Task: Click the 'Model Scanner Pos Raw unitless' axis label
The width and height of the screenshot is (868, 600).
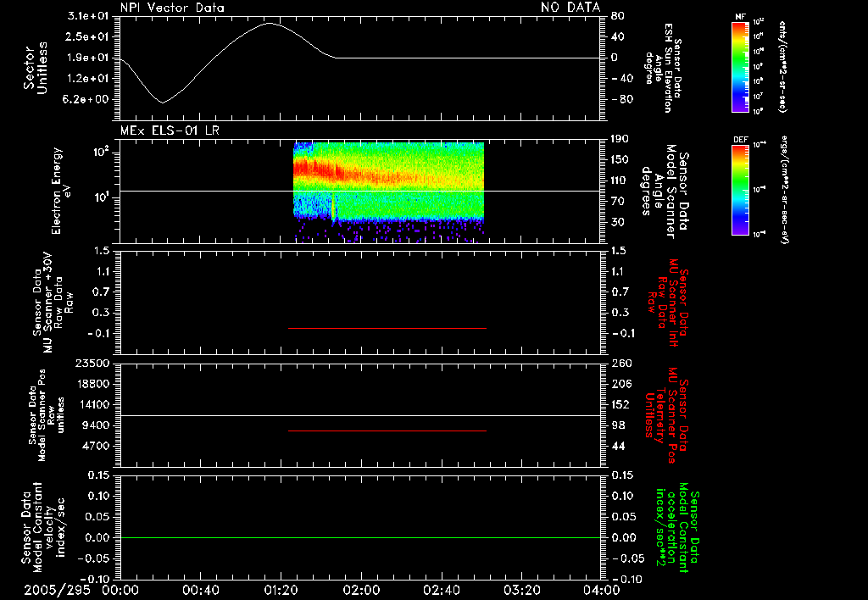Action: click(47, 415)
